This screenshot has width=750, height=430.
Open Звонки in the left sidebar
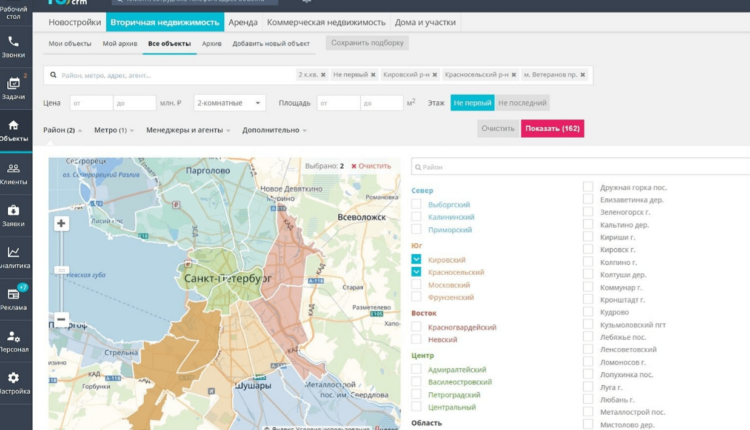(x=14, y=47)
